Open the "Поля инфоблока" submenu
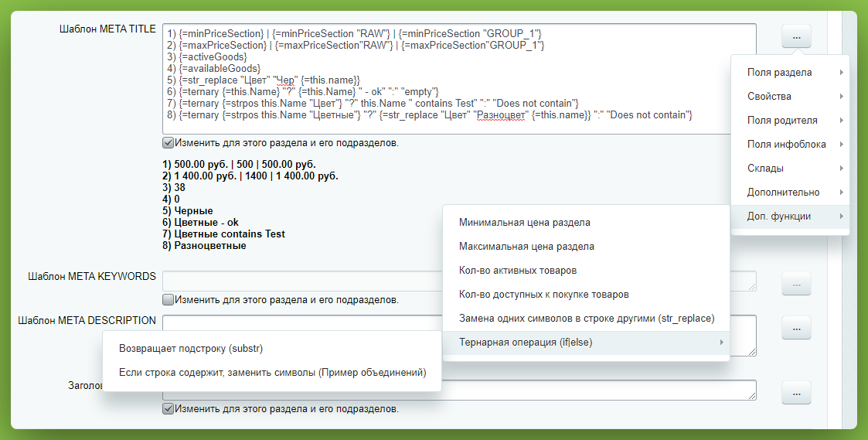This screenshot has width=868, height=440. [x=790, y=144]
